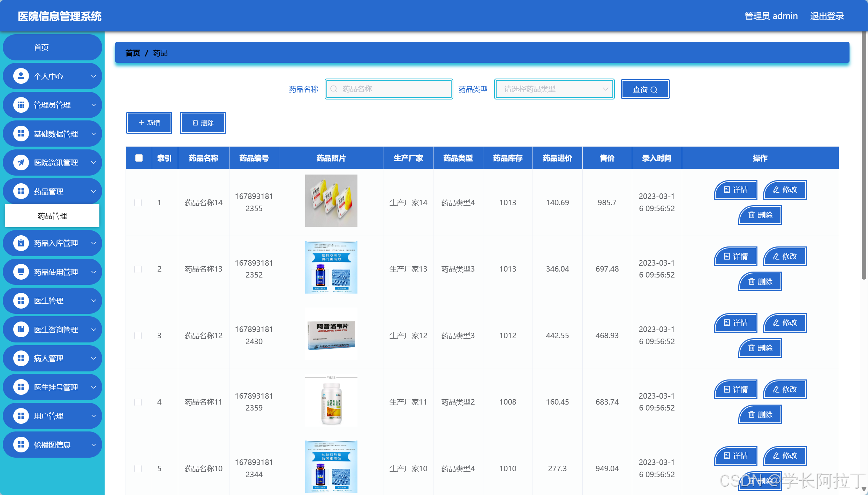The height and width of the screenshot is (495, 868).
Task: Select the 个人中心 person icon in sidebar
Action: [x=21, y=76]
